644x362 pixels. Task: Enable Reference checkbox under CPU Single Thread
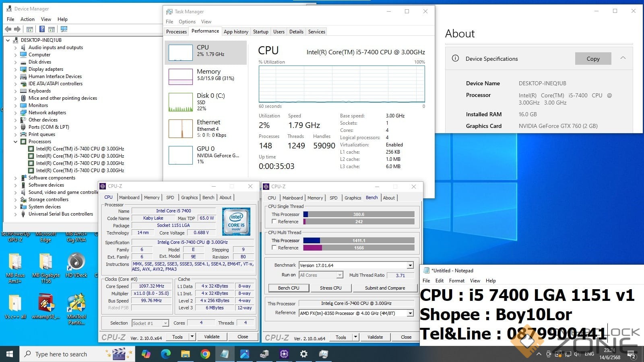[274, 222]
